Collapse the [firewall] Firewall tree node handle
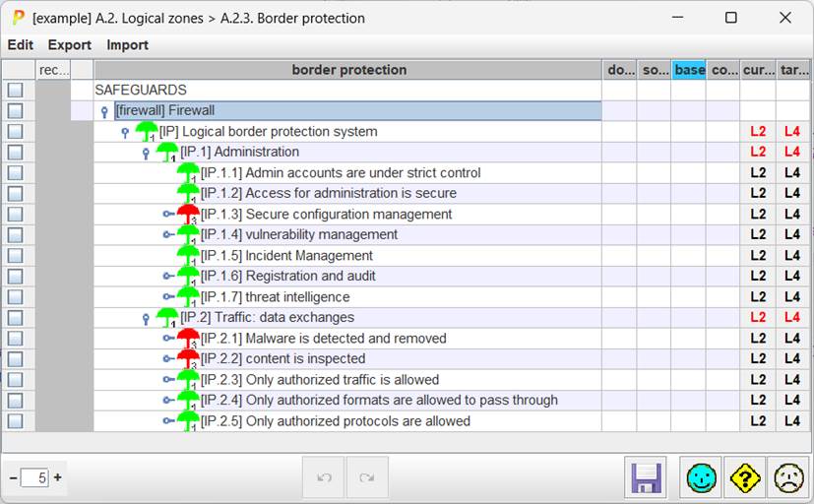 point(104,111)
